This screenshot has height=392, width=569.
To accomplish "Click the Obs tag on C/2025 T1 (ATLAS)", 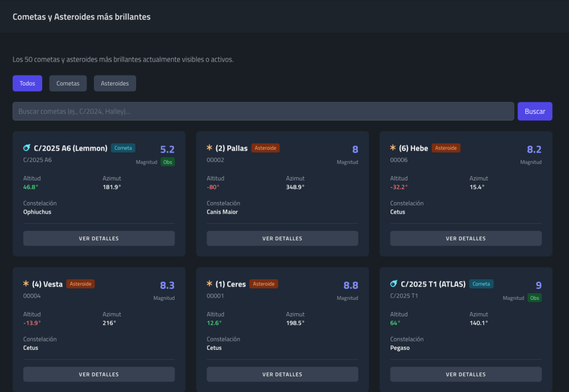I will [535, 298].
